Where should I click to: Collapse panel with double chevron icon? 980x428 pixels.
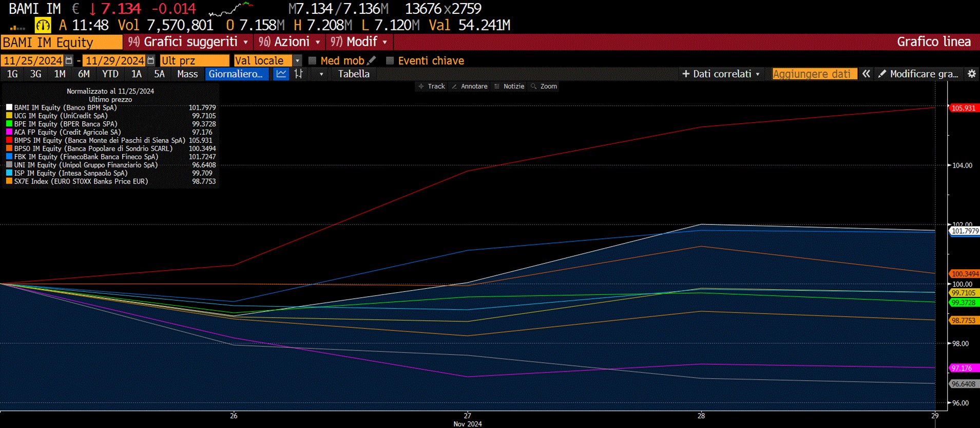pyautogui.click(x=866, y=74)
